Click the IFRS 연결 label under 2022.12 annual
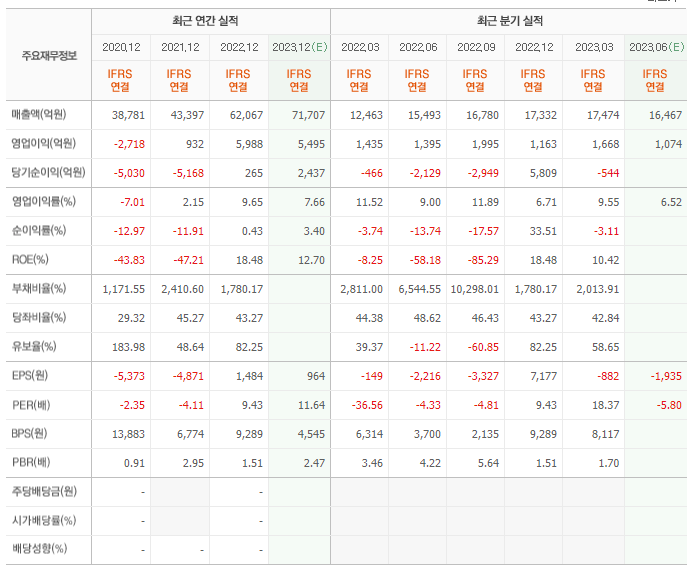 point(238,80)
